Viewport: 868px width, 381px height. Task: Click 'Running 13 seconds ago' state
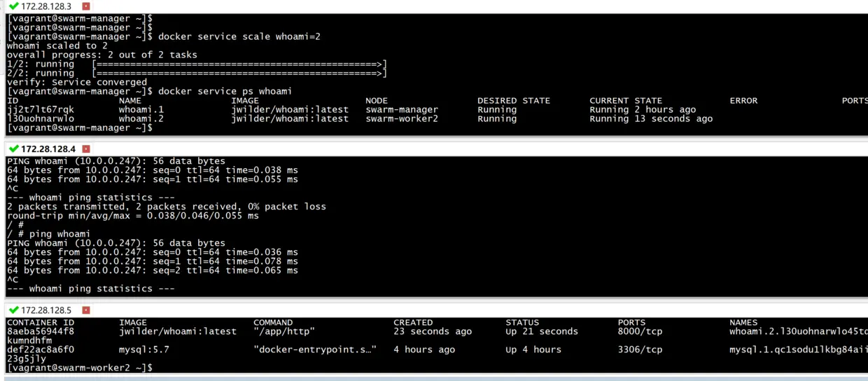(651, 118)
